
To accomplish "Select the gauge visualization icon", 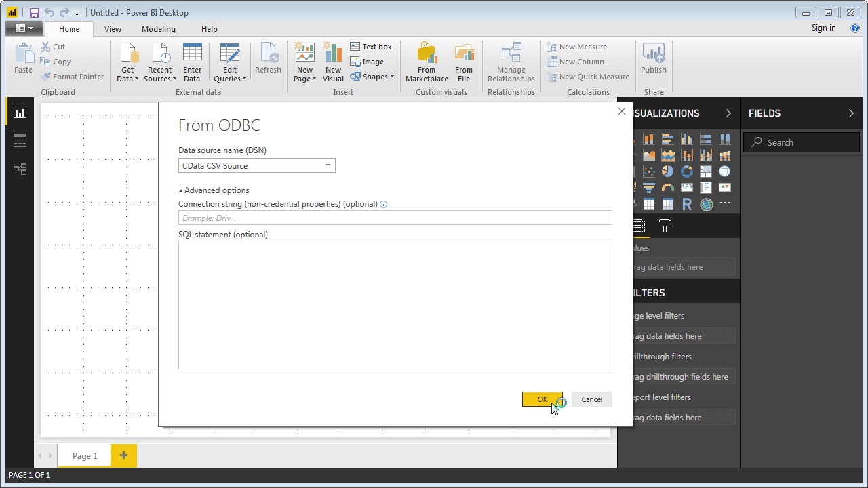I will click(668, 188).
